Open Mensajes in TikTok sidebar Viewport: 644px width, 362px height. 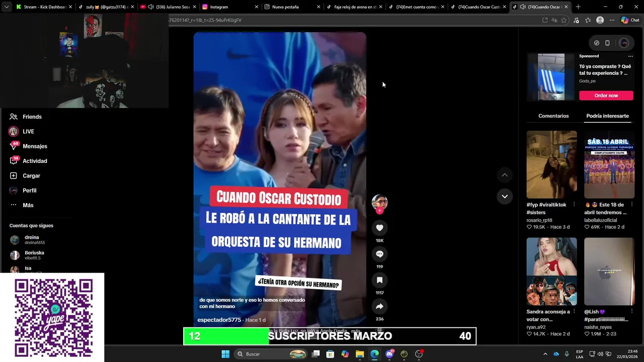click(x=35, y=146)
